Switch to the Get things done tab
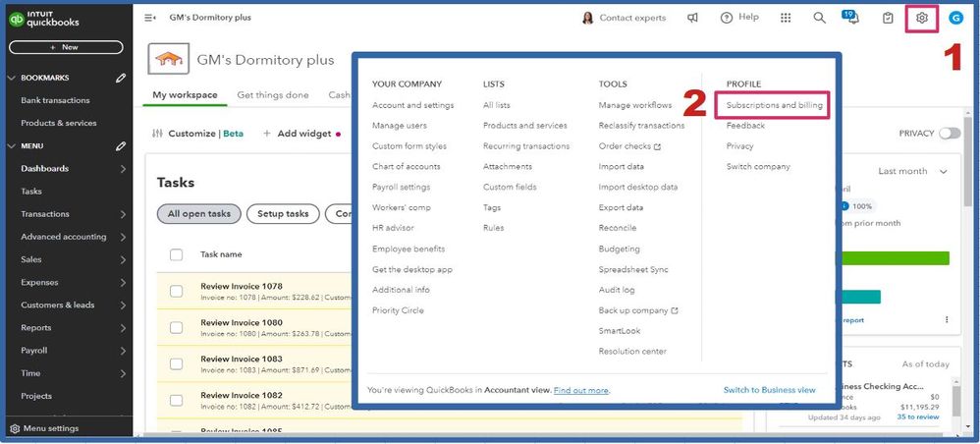 pos(273,95)
